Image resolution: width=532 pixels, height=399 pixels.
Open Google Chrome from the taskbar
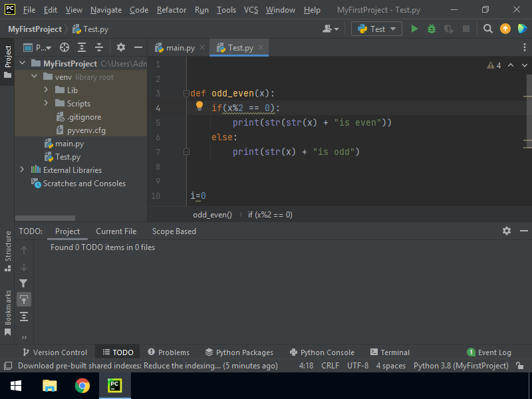[82, 386]
